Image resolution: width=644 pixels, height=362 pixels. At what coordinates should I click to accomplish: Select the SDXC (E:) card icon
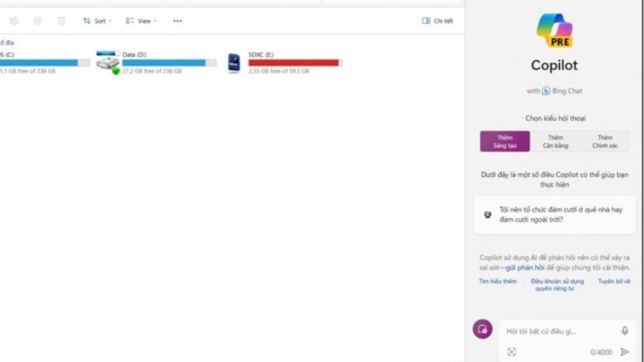tap(233, 63)
